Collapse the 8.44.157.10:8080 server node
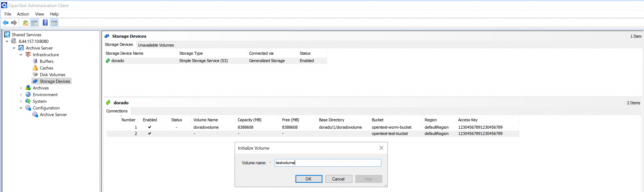Viewport: 644px width, 192px height. coord(7,41)
